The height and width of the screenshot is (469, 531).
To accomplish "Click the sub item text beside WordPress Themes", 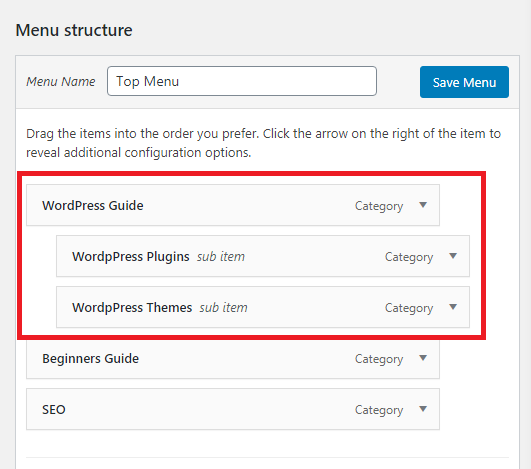I will [223, 307].
